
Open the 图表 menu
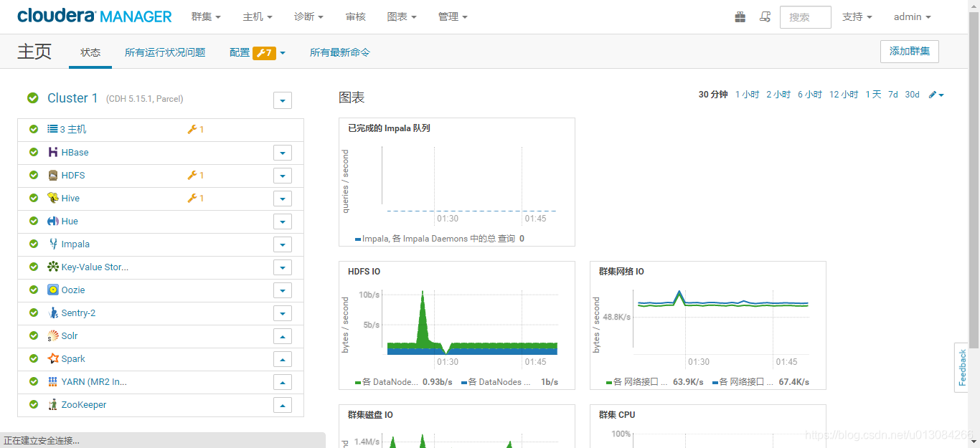(x=402, y=16)
